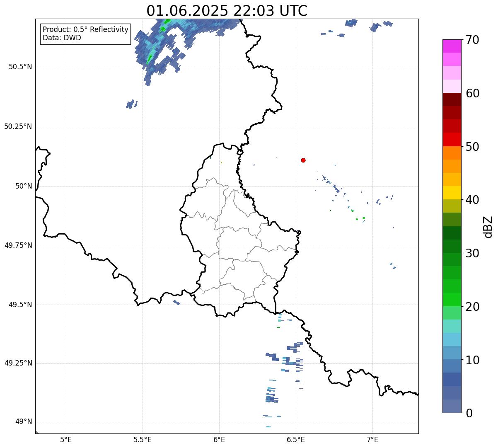Click the 'Product: 0.5° Reflectivity' legend text

(x=85, y=30)
